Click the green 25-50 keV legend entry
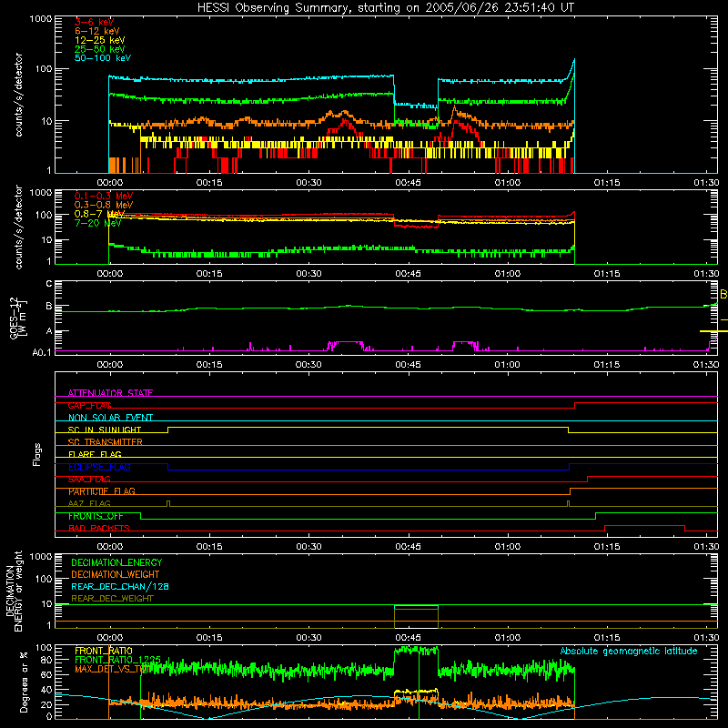Image resolution: width=728 pixels, height=728 pixels. tap(99, 49)
